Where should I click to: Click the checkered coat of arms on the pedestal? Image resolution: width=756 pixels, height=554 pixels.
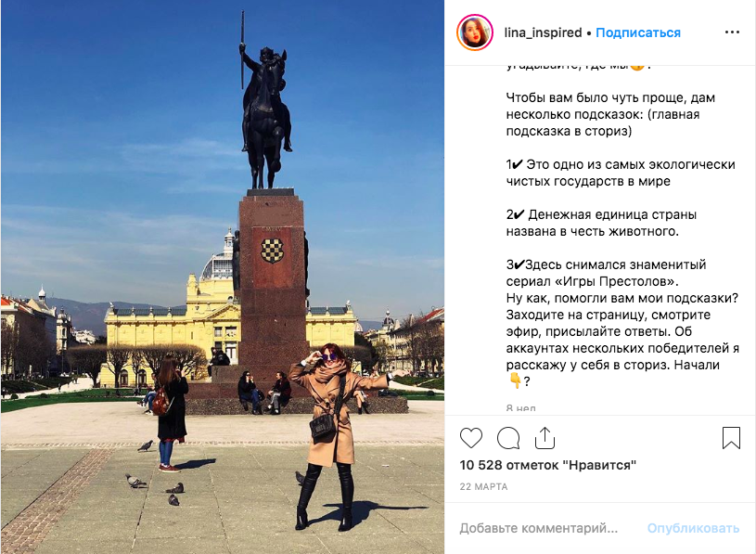tap(272, 251)
